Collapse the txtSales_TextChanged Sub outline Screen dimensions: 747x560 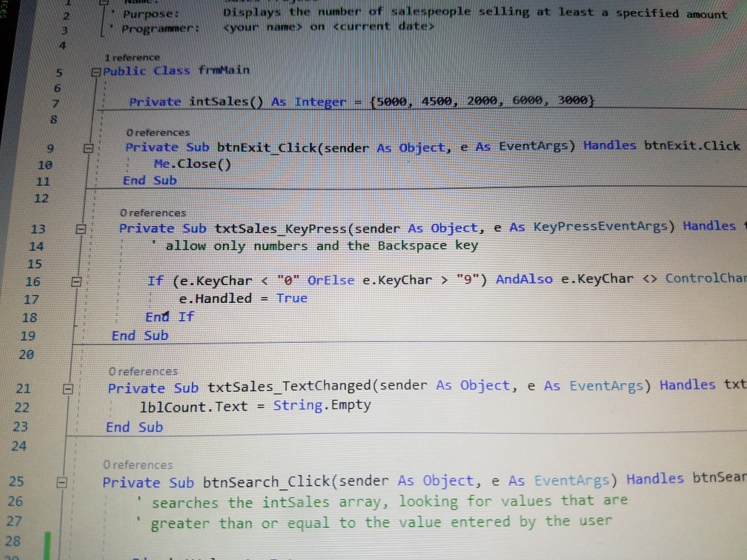[x=68, y=390]
